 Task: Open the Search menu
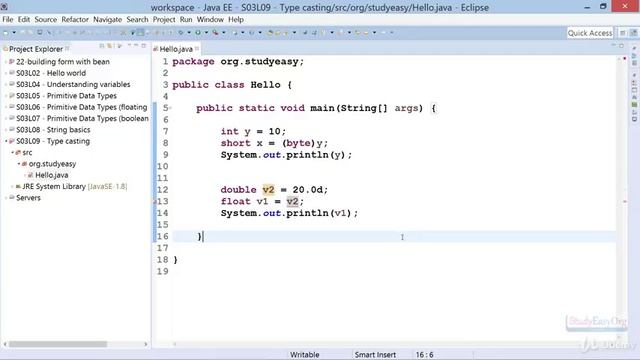[x=137, y=19]
